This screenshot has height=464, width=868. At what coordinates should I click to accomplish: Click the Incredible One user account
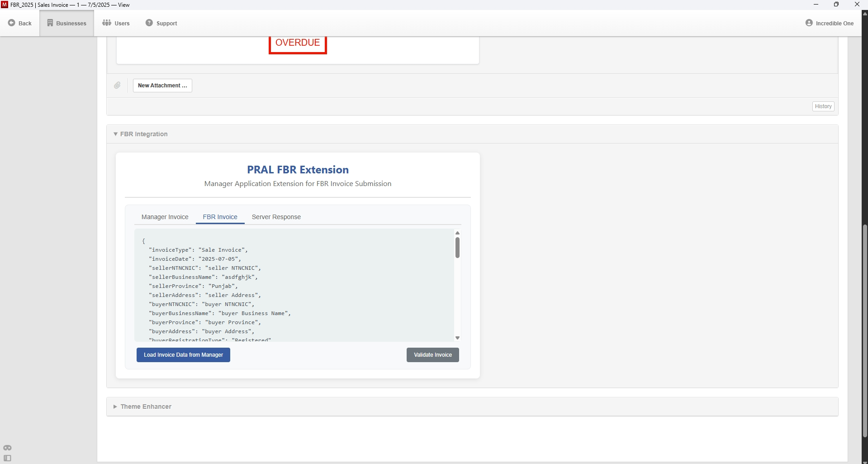pyautogui.click(x=830, y=23)
